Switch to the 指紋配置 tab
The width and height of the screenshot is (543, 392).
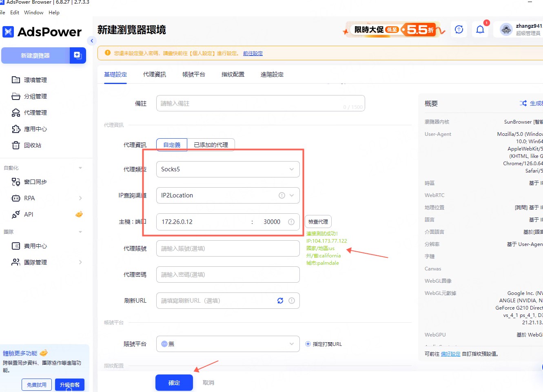pyautogui.click(x=233, y=74)
